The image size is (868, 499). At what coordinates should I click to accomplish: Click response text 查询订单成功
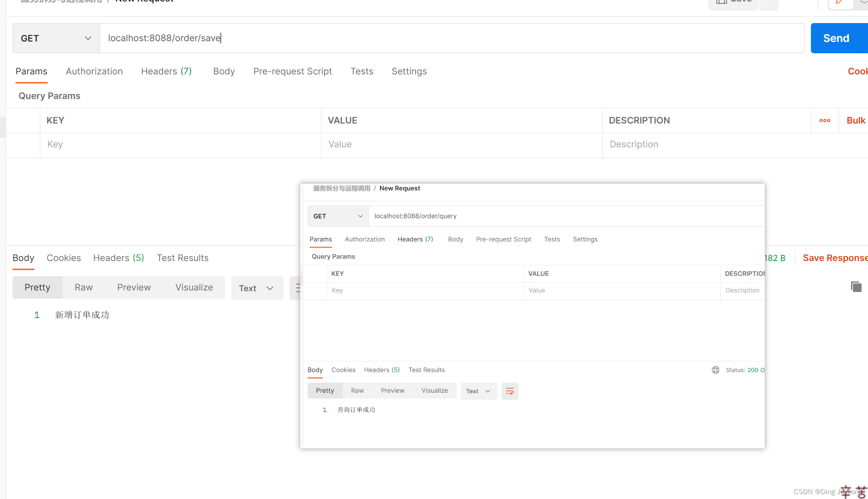coord(356,410)
